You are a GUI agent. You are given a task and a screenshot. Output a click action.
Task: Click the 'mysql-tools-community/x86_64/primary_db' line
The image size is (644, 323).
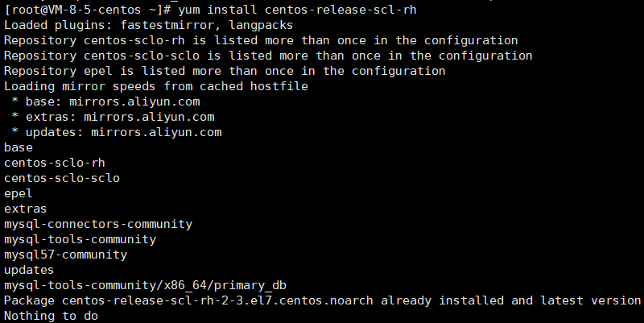pyautogui.click(x=145, y=285)
